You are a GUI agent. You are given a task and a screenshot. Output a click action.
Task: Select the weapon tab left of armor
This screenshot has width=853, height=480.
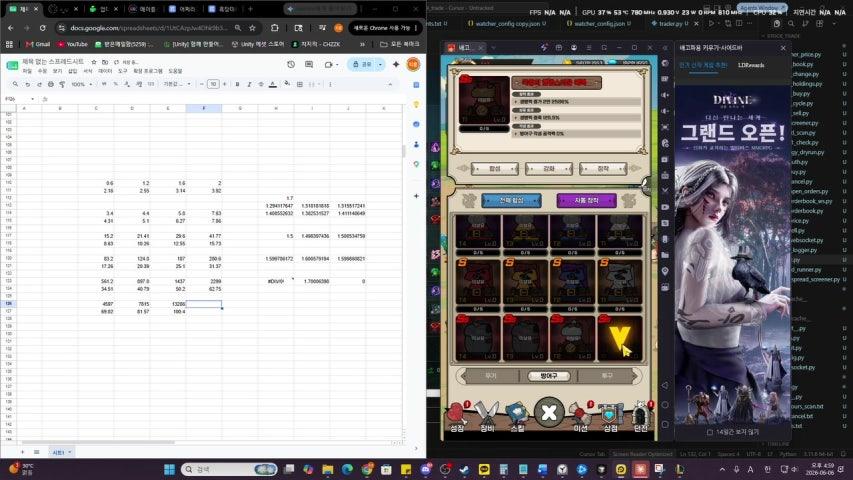point(491,376)
